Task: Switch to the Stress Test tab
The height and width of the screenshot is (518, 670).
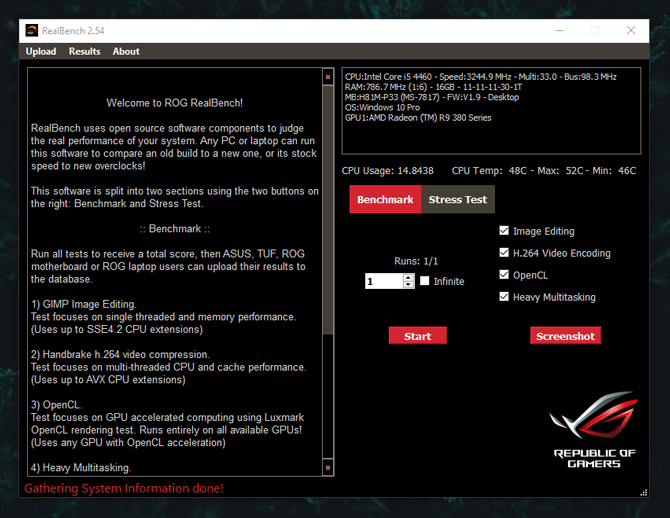Action: [x=458, y=199]
